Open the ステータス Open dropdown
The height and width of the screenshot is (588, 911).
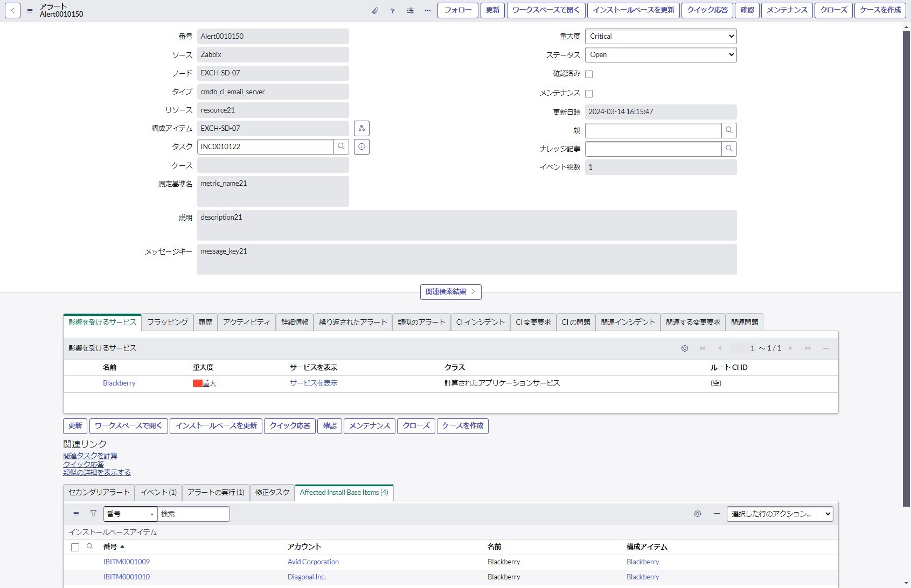tap(660, 55)
